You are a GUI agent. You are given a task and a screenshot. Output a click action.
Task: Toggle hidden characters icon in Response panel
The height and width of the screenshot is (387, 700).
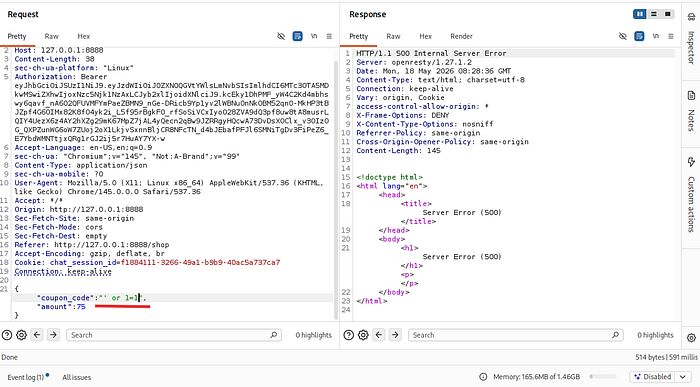click(623, 36)
